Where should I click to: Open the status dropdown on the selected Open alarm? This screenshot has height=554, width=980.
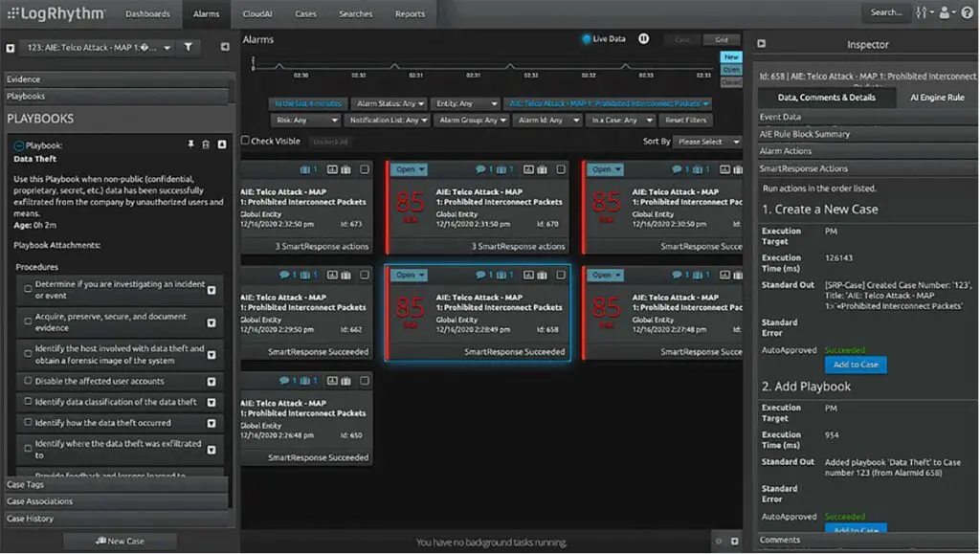(x=408, y=275)
